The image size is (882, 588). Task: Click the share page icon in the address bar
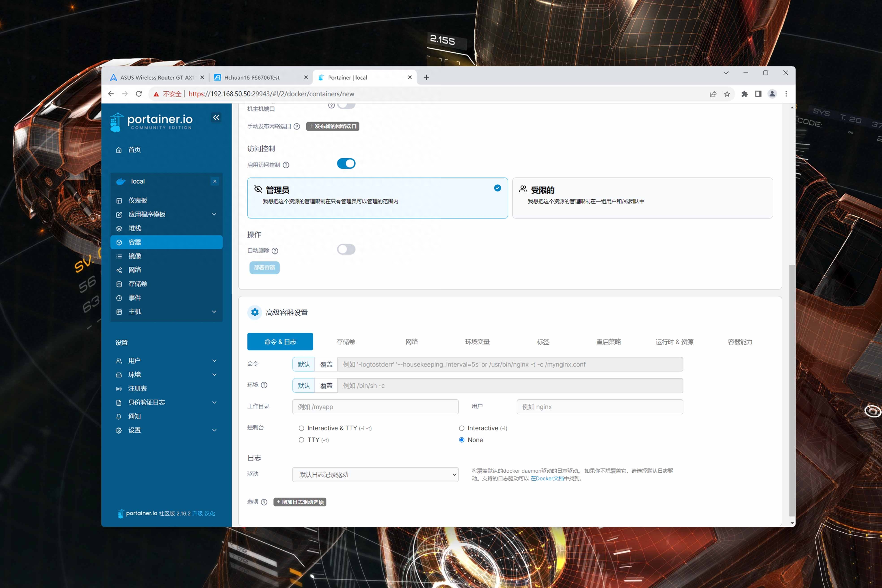click(713, 94)
